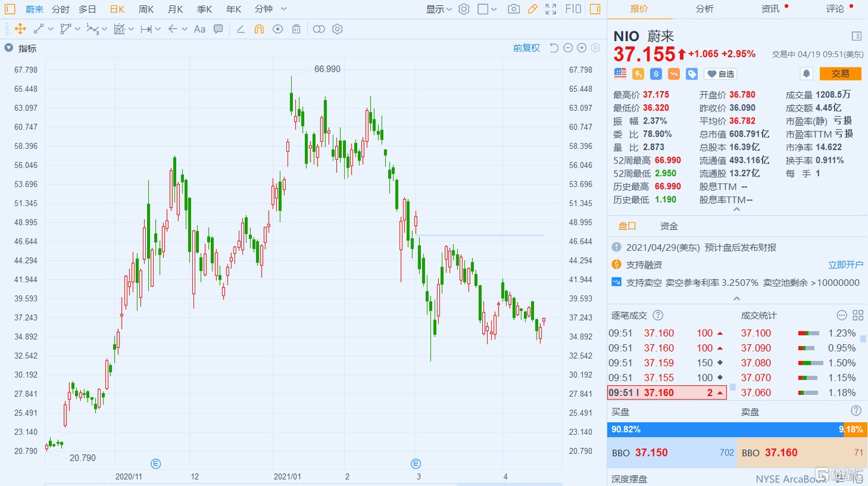This screenshot has width=868, height=486.
Task: Select the Aa text annotation tool
Action: (x=200, y=29)
